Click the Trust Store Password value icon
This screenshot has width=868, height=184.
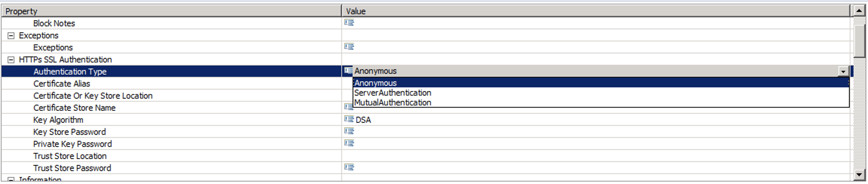point(349,167)
